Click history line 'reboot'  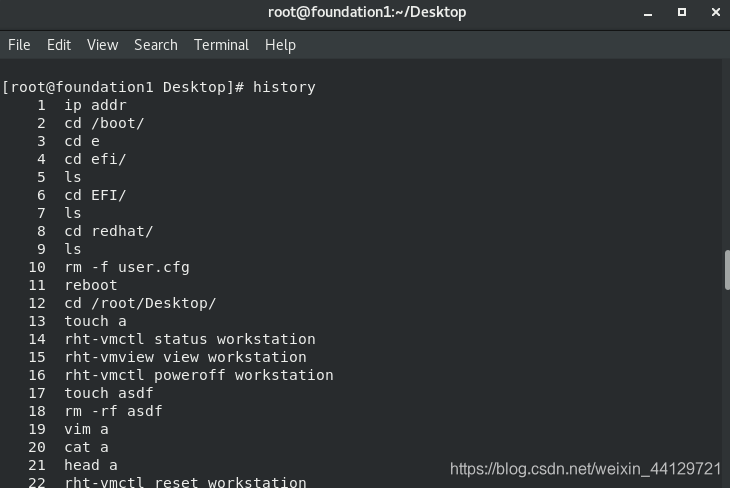91,285
